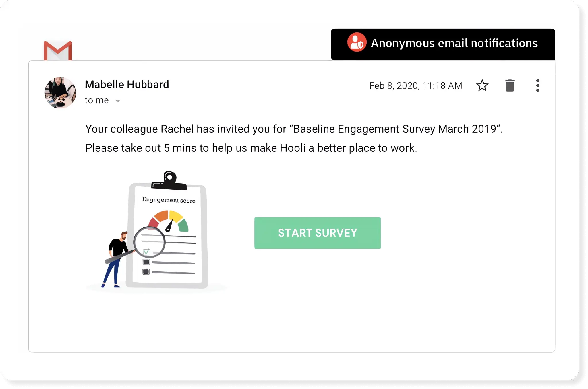
Task: Click the email timestamp Feb 8, 2020
Action: pos(415,85)
